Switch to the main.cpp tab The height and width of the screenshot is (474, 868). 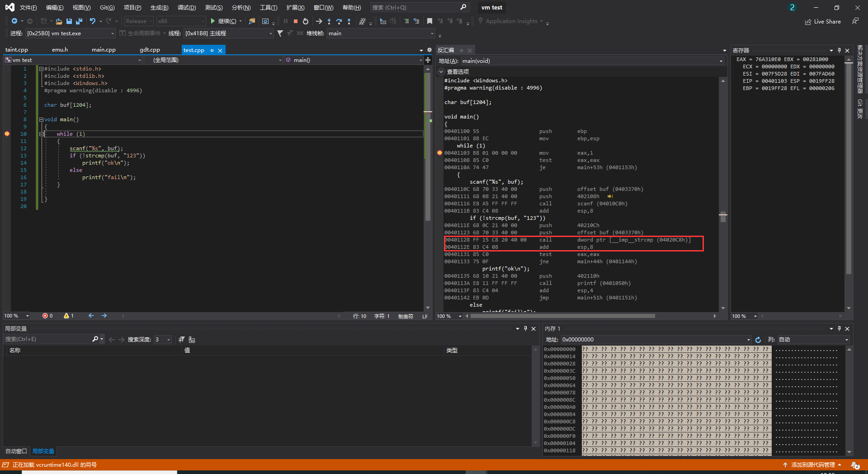pyautogui.click(x=104, y=50)
